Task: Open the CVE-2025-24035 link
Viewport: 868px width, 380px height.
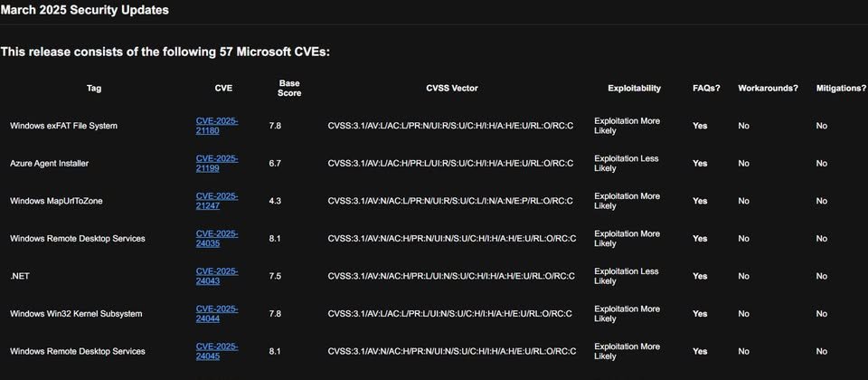Action: [x=217, y=239]
